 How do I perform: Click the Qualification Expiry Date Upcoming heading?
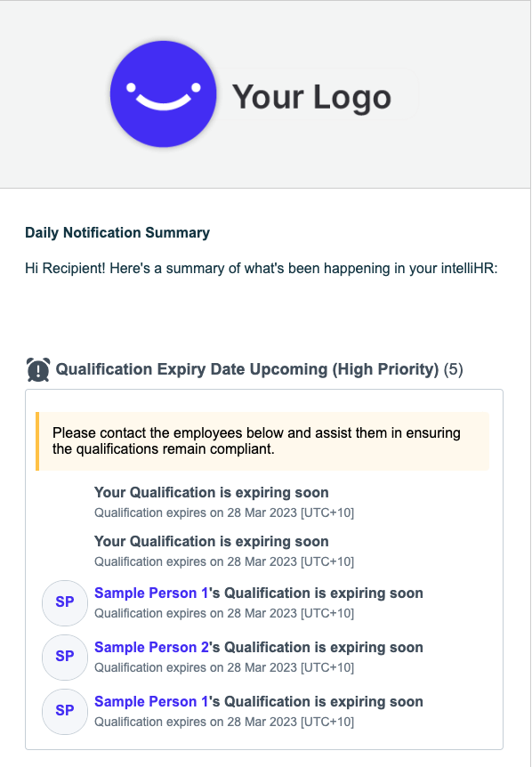pos(247,369)
